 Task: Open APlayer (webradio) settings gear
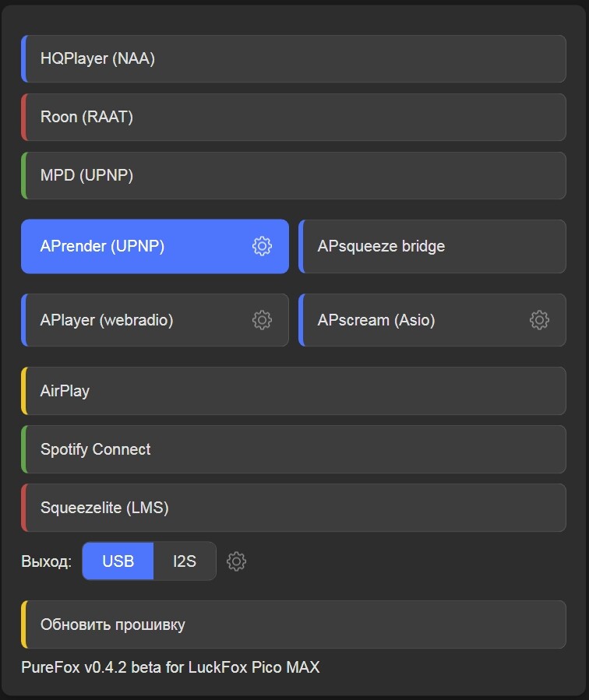(x=262, y=320)
